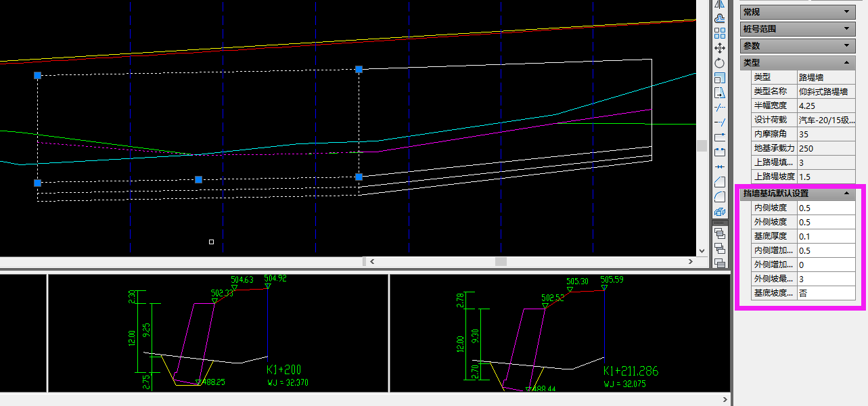Select the Rotate tool
The image size is (868, 406).
coord(720,63)
